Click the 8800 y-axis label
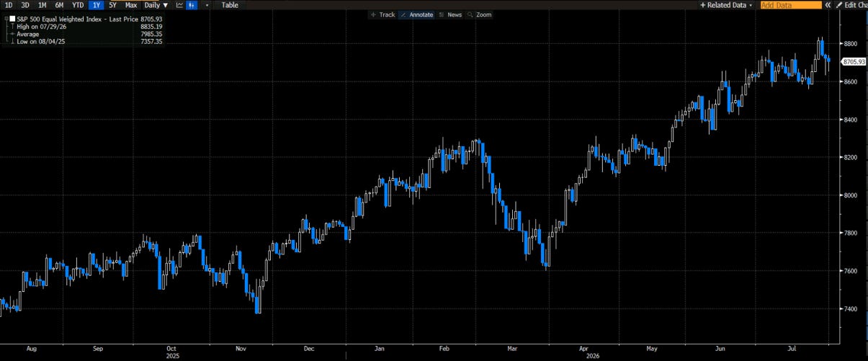 click(x=850, y=44)
